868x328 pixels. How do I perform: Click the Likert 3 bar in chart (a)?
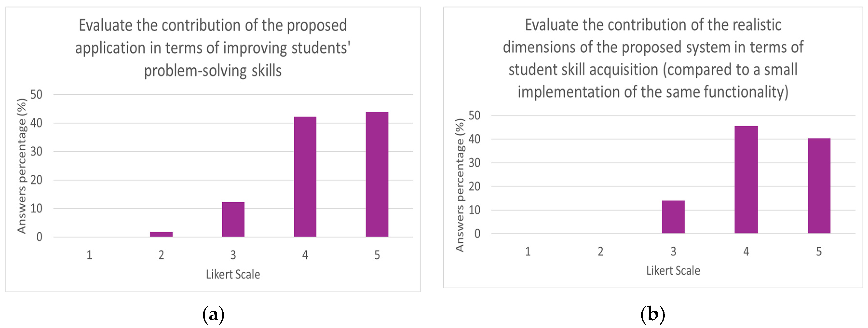point(233,219)
